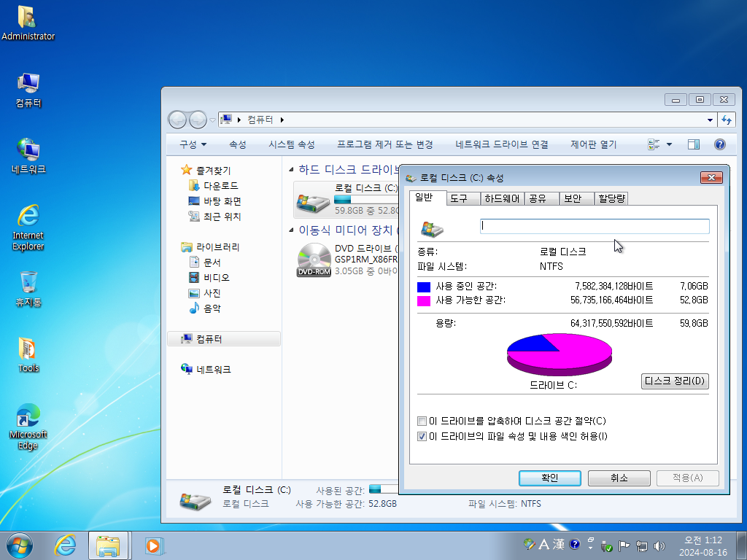The image size is (747, 560).
Task: Click 프로그램 제거 또는 변경
Action: pyautogui.click(x=385, y=144)
